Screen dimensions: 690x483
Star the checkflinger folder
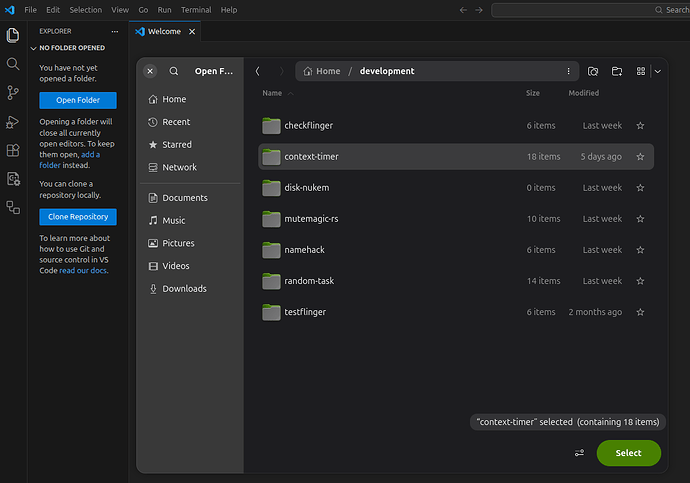pyautogui.click(x=640, y=126)
